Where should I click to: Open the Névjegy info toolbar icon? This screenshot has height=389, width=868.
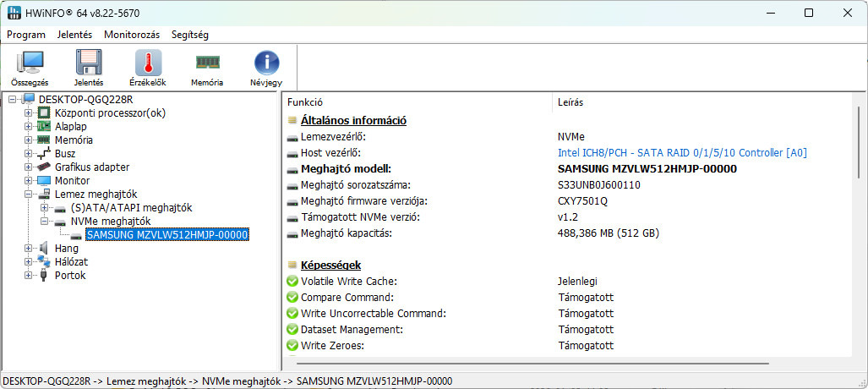pos(266,62)
